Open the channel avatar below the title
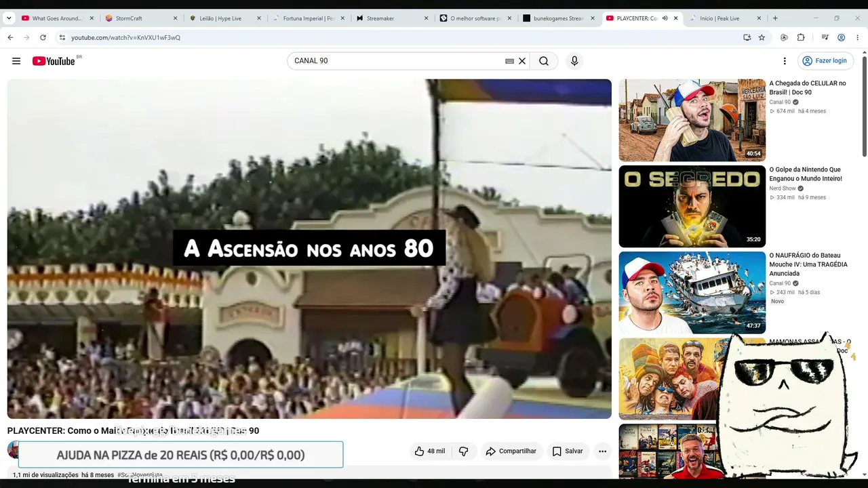Image resolution: width=868 pixels, height=488 pixels. coord(13,449)
